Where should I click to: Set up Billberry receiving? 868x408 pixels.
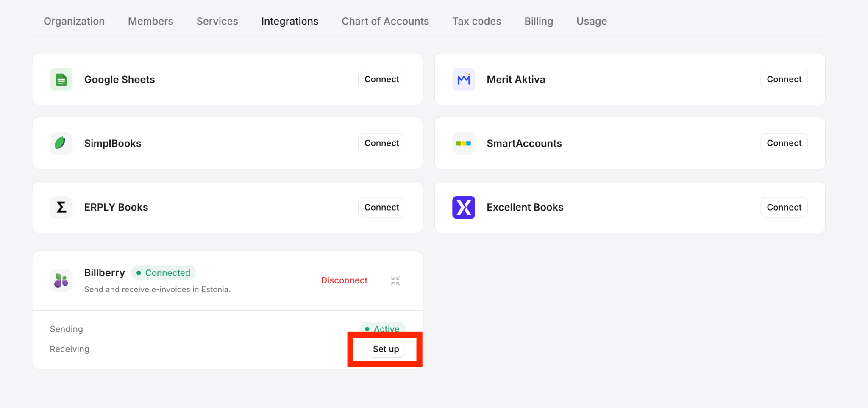coord(386,349)
